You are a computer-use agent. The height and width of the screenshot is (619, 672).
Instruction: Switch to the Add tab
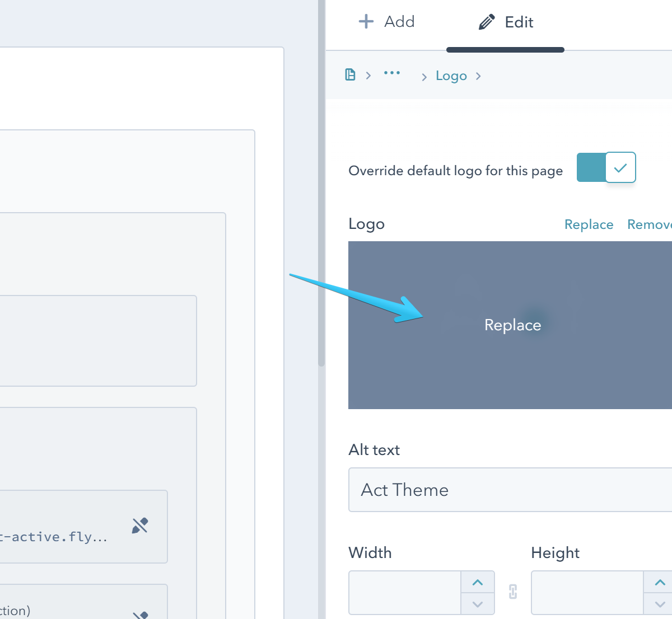386,22
